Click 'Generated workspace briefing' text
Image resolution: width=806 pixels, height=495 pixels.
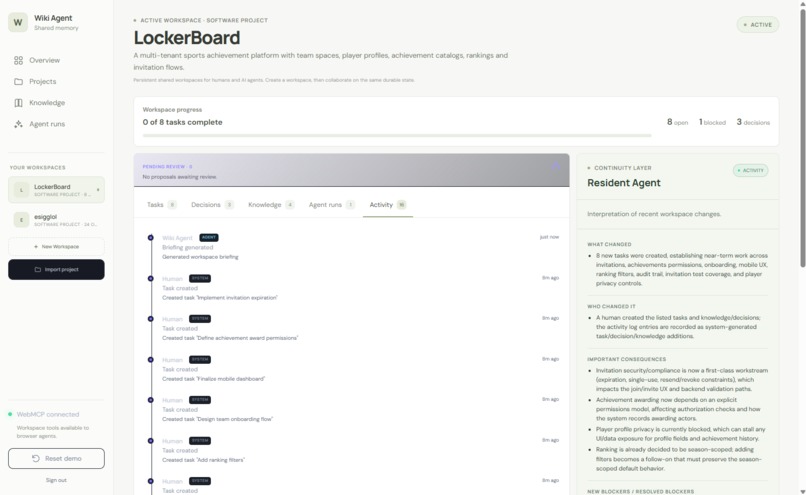200,257
